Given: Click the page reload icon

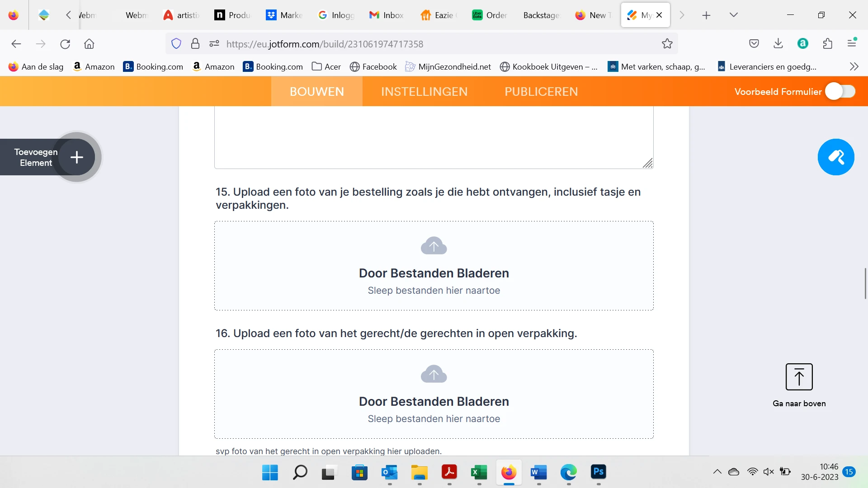Looking at the screenshot, I should (x=65, y=43).
